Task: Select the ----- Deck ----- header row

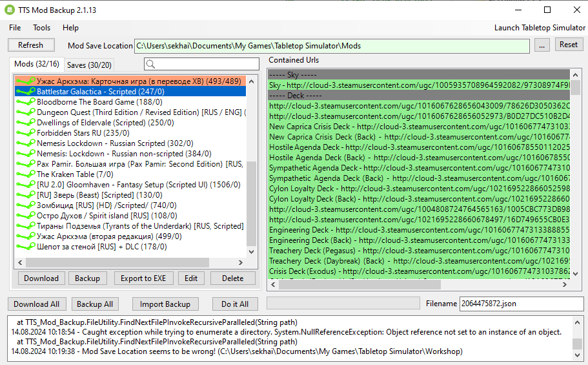Action: point(419,96)
